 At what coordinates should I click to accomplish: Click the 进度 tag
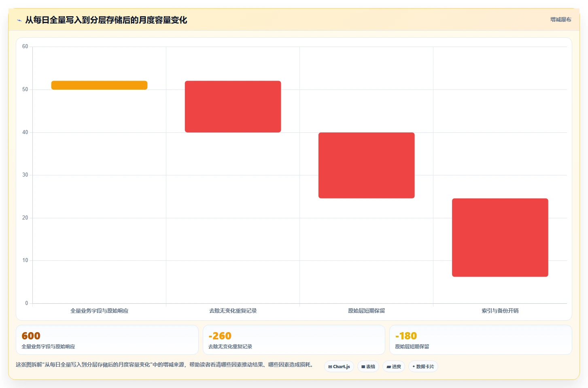[x=394, y=367]
